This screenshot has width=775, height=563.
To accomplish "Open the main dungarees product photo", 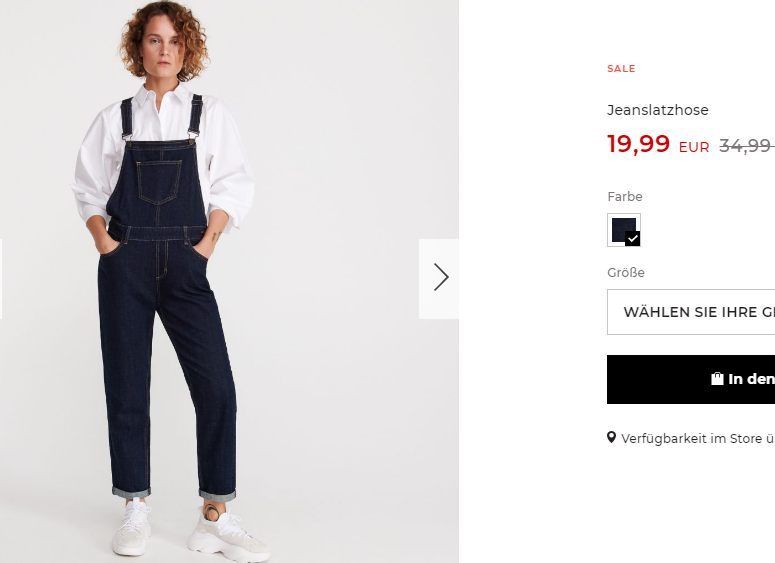I will 229,281.
